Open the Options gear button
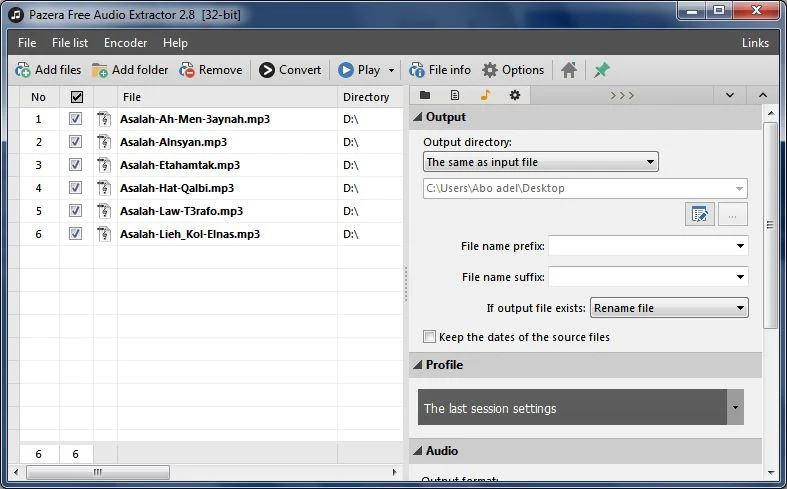Image resolution: width=787 pixels, height=489 pixels. click(x=513, y=70)
